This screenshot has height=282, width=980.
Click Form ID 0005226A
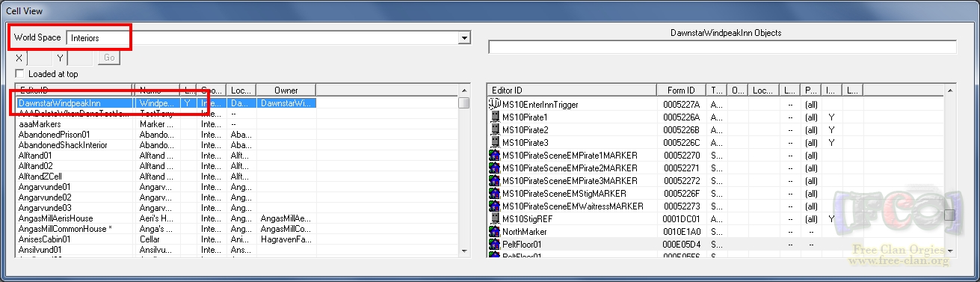(x=681, y=117)
